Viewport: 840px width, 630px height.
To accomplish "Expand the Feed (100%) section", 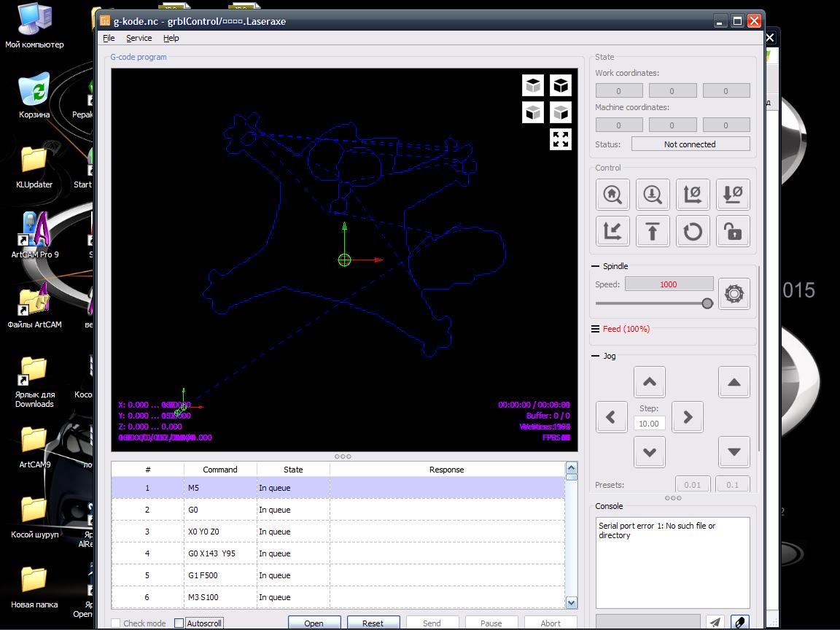I will [596, 329].
